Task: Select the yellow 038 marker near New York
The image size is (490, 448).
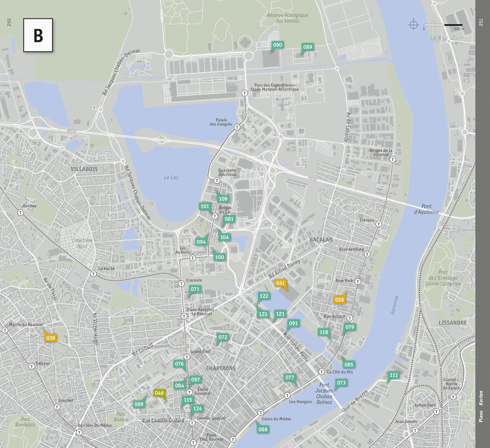Action: pyautogui.click(x=339, y=300)
